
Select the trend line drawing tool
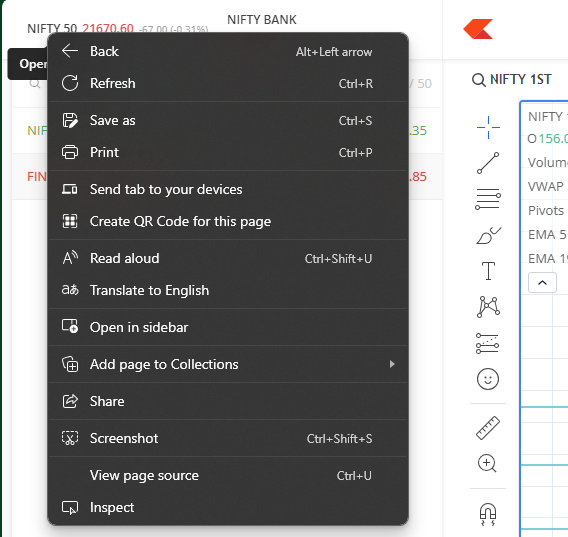(x=488, y=163)
